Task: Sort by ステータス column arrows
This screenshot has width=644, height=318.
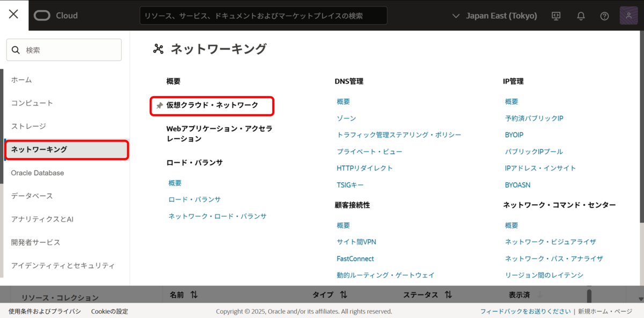Action: click(448, 295)
